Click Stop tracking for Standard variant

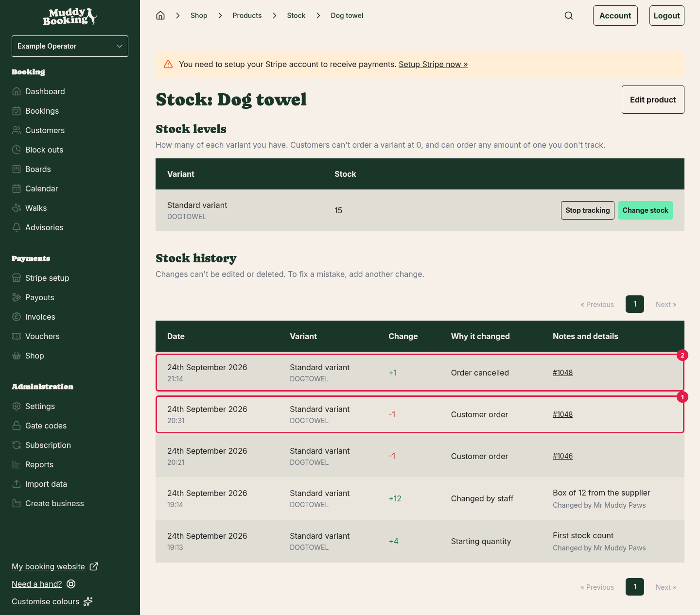click(x=588, y=210)
